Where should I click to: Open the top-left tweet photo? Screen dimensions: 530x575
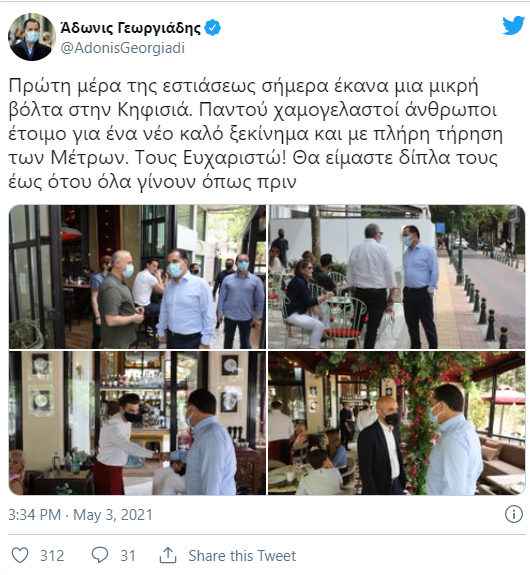pos(138,277)
